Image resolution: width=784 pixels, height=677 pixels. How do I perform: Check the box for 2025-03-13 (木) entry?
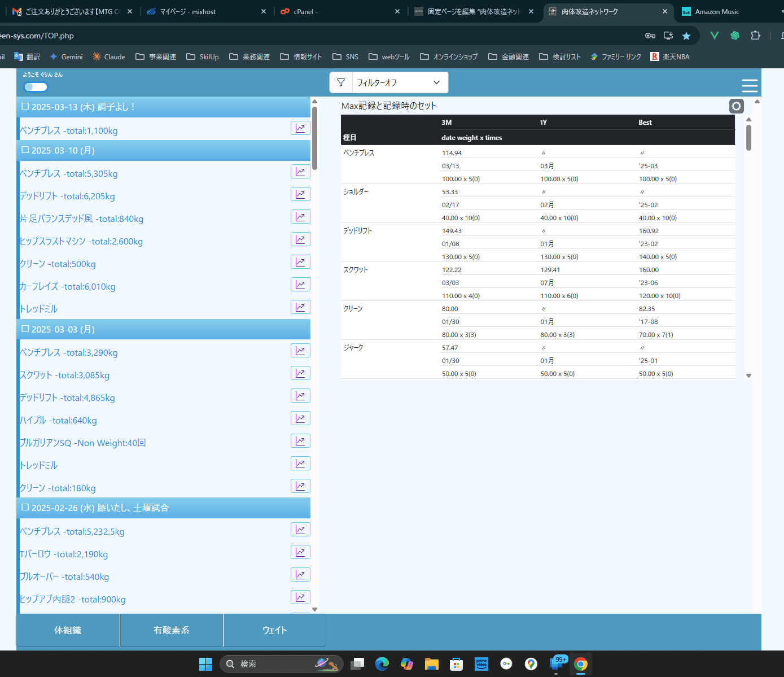pos(25,106)
